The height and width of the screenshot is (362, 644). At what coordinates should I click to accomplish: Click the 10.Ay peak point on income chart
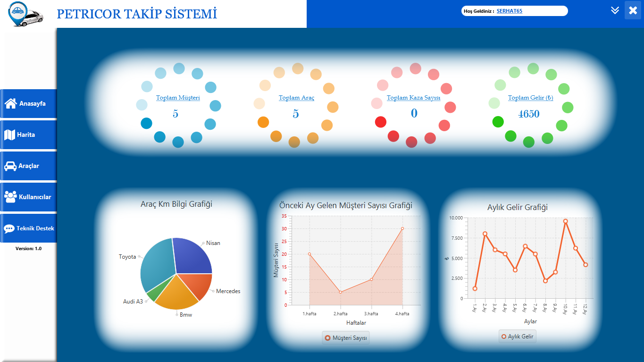coord(564,220)
